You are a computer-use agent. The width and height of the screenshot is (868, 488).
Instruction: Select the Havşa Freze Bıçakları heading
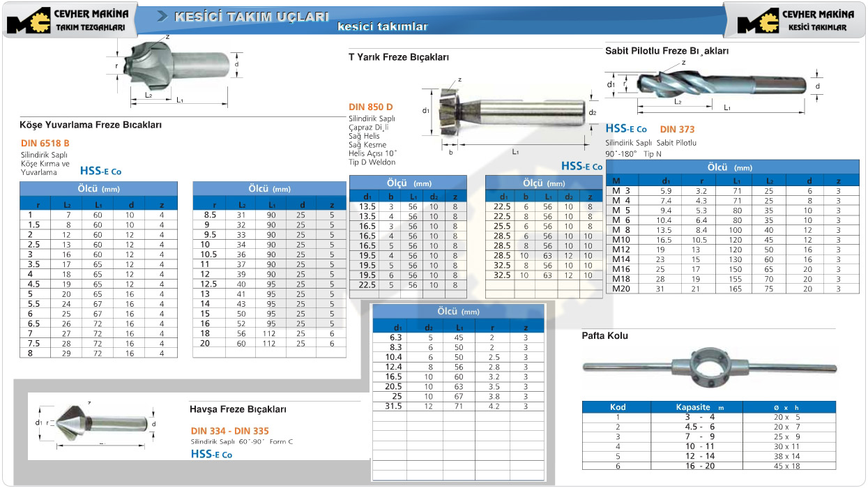(x=238, y=409)
